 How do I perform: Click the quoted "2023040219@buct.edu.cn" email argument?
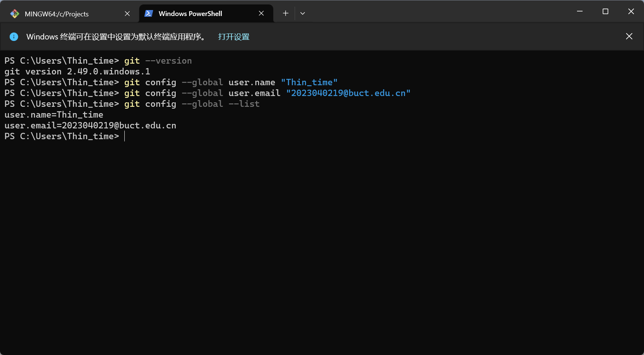(x=348, y=93)
